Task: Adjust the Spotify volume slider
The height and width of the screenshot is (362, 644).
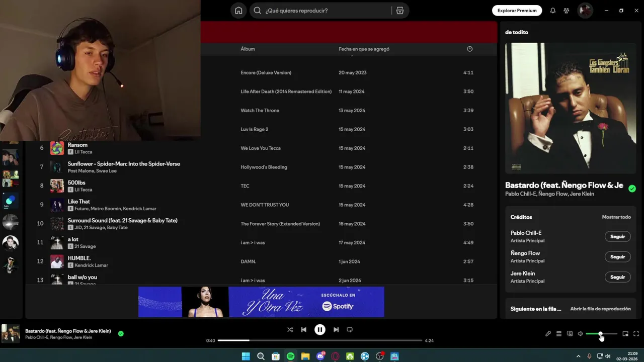Action: pos(601,334)
